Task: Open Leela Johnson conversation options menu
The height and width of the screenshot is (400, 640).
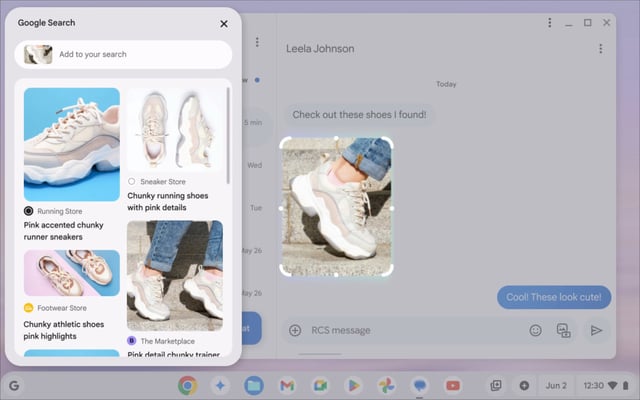Action: click(600, 49)
